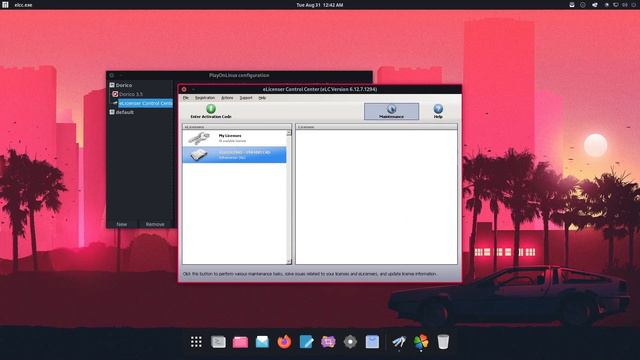Open the pink Files folder in dock
Image resolution: width=640 pixels, height=360 pixels.
(240, 342)
